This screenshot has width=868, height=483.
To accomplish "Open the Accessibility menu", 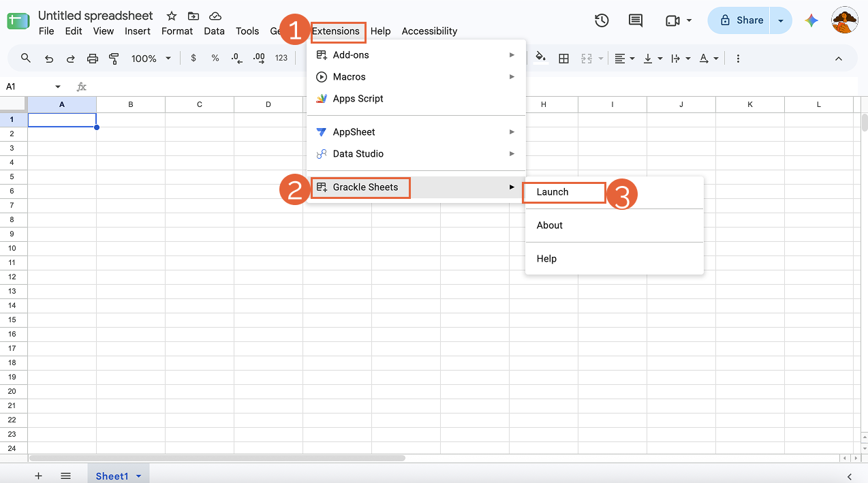I will pos(429,31).
